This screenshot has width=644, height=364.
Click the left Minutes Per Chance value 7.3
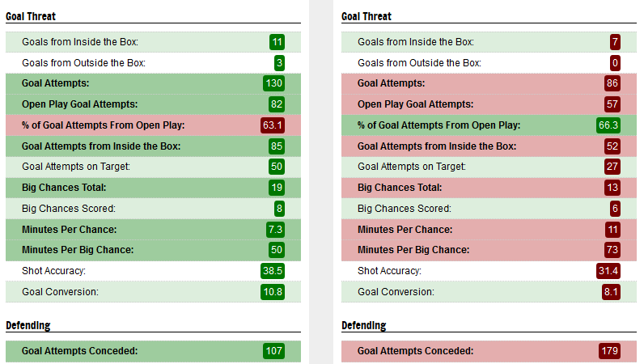[275, 229]
